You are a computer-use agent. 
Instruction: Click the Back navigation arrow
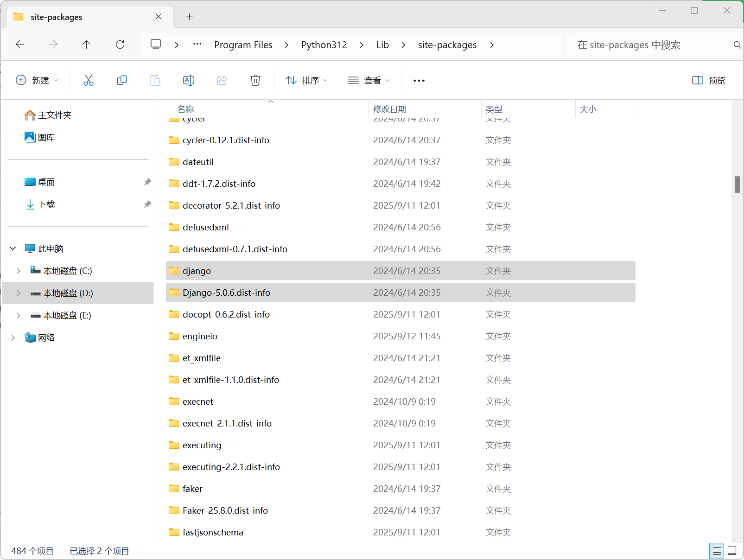tap(20, 45)
